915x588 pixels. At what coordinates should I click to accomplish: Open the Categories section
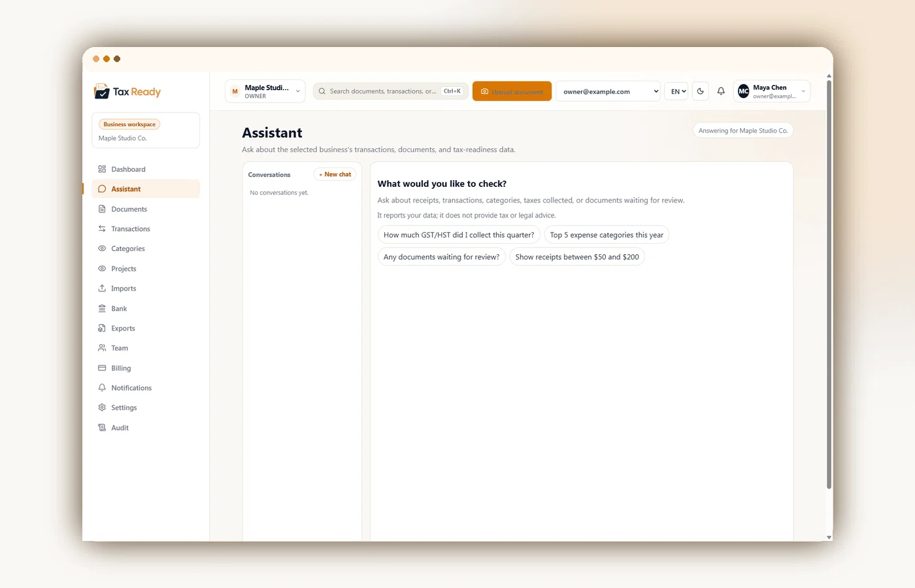(x=146, y=248)
